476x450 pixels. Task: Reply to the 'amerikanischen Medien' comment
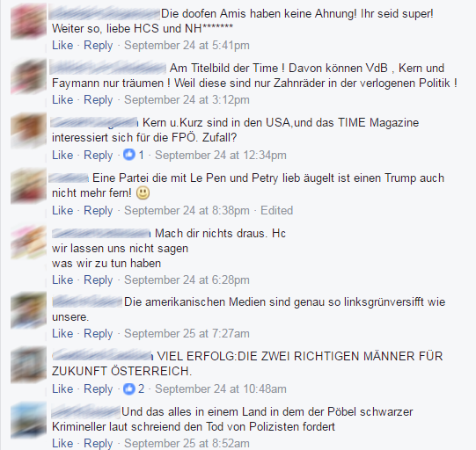coord(98,334)
